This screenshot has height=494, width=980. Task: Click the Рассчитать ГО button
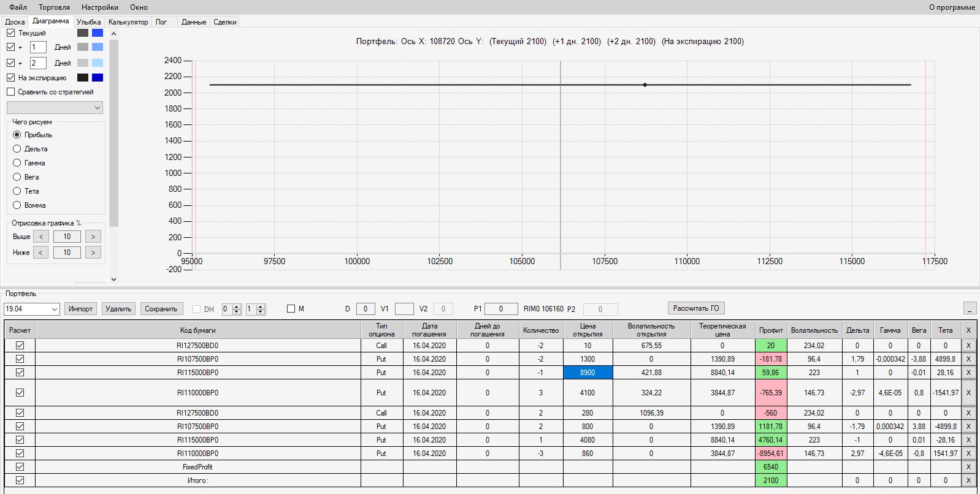pos(696,308)
